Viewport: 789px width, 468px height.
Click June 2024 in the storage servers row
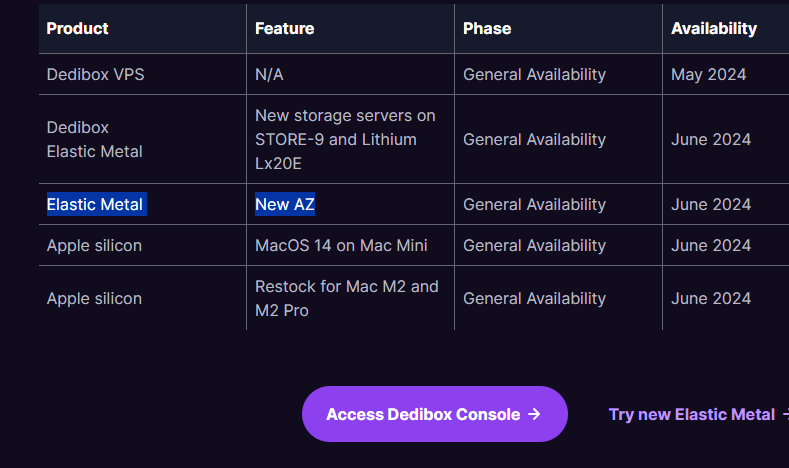pyautogui.click(x=711, y=139)
